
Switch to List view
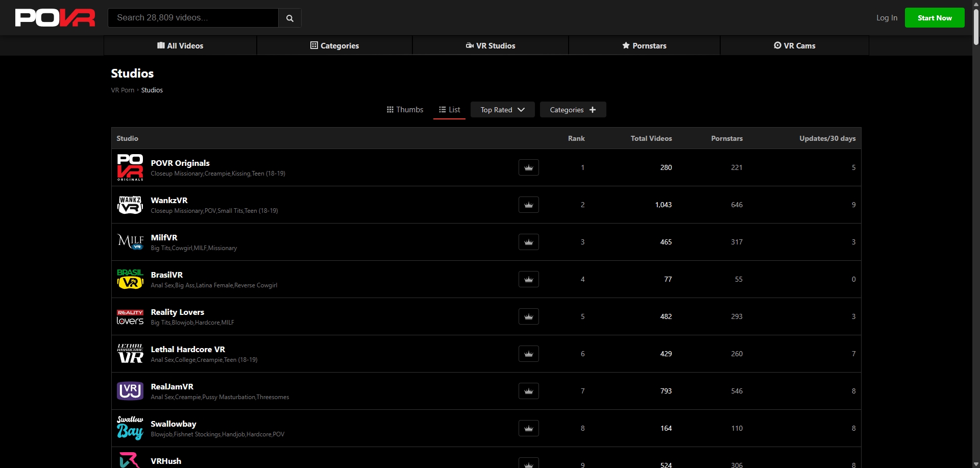pyautogui.click(x=449, y=110)
